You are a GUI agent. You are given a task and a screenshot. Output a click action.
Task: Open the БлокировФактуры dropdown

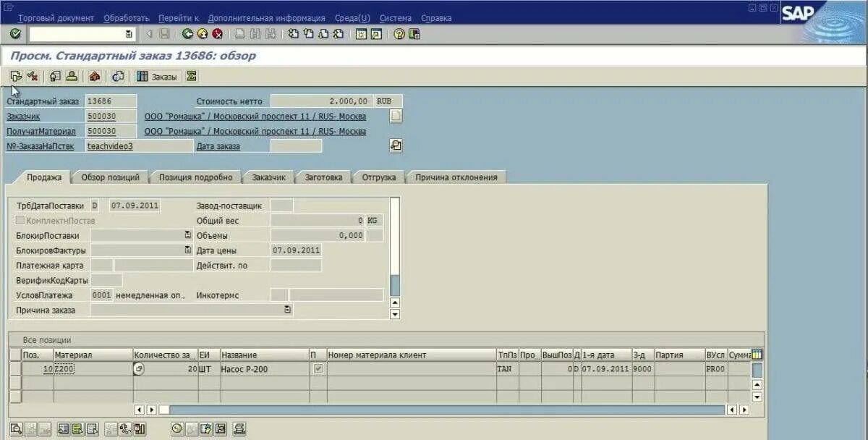click(187, 250)
